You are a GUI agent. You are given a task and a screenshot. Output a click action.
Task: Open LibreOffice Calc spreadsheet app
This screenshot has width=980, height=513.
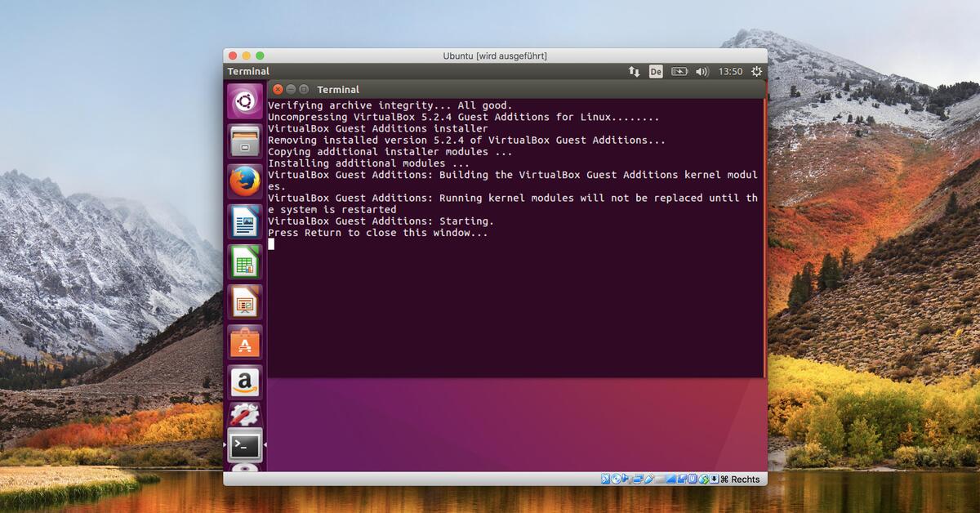tap(244, 261)
